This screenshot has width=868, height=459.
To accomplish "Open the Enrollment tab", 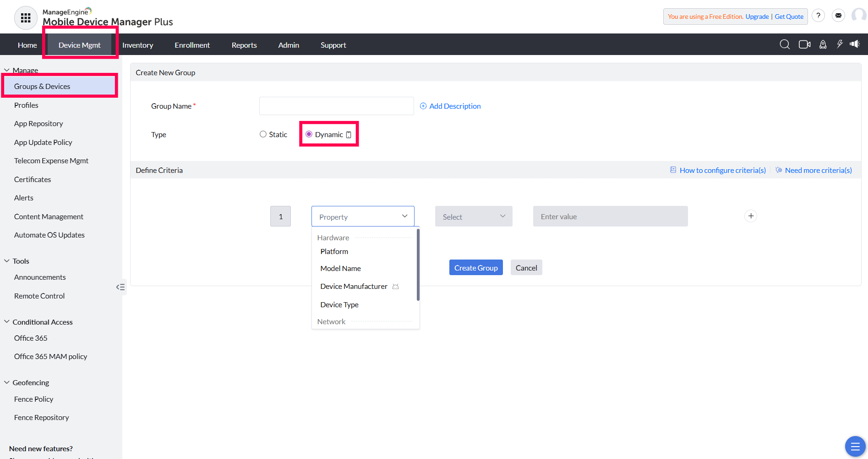I will coord(192,45).
